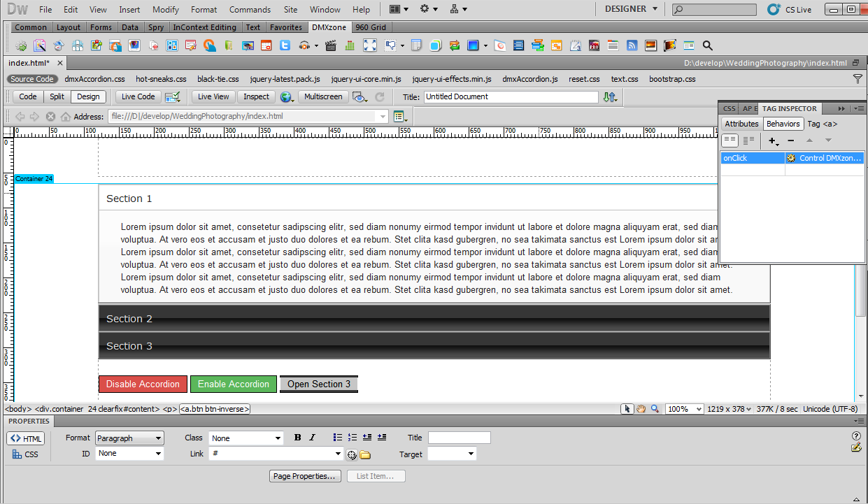This screenshot has width=868, height=504.
Task: Click the Disable Accordion button
Action: (x=143, y=384)
